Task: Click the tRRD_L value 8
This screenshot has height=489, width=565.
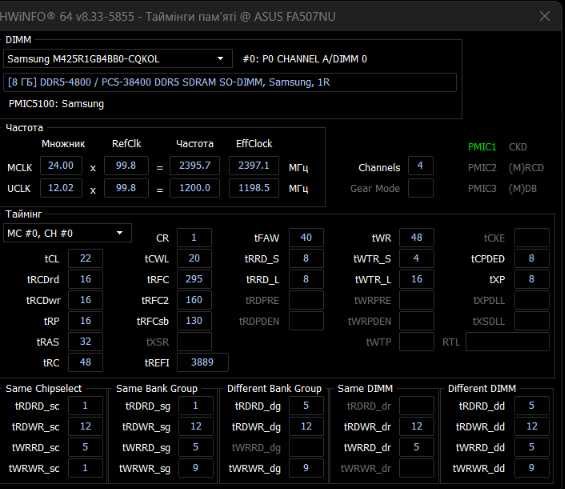Action: (x=306, y=279)
